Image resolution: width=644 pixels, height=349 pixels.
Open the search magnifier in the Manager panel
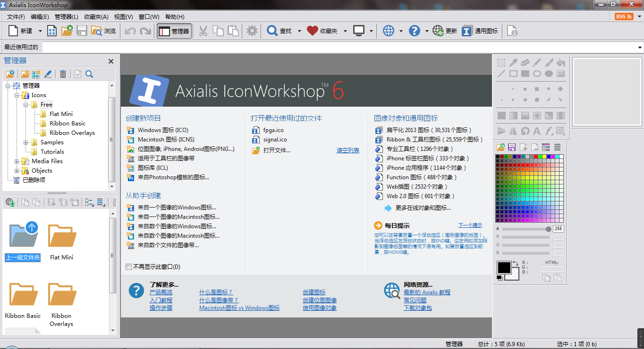[x=88, y=74]
